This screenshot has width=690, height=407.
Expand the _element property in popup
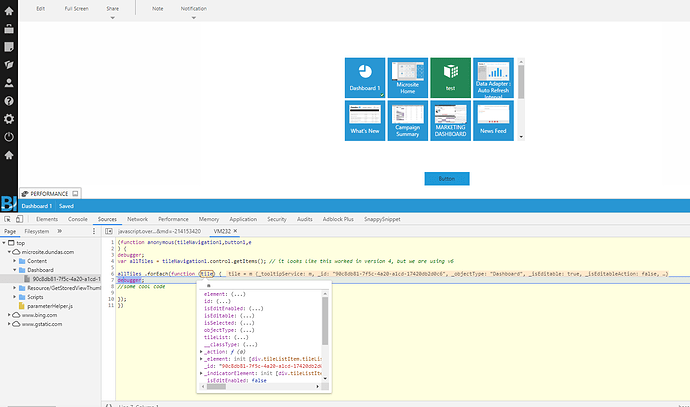tap(201, 359)
